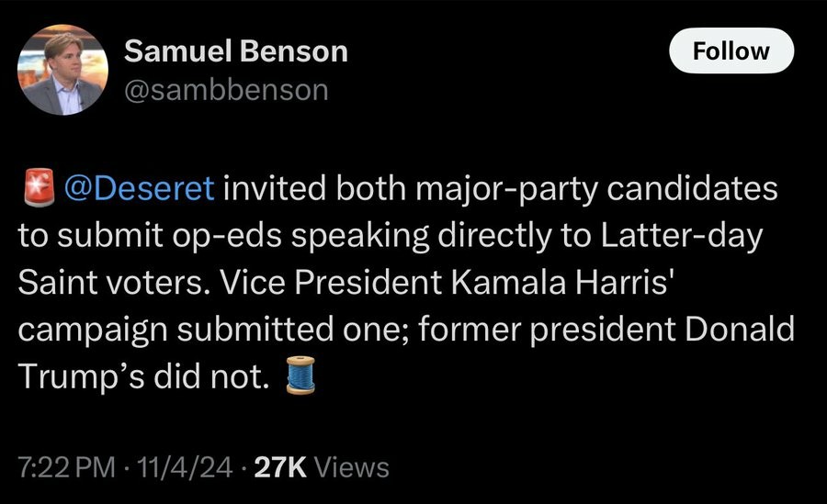The image size is (827, 504).
Task: Open the 27K Views count
Action: tap(280, 467)
